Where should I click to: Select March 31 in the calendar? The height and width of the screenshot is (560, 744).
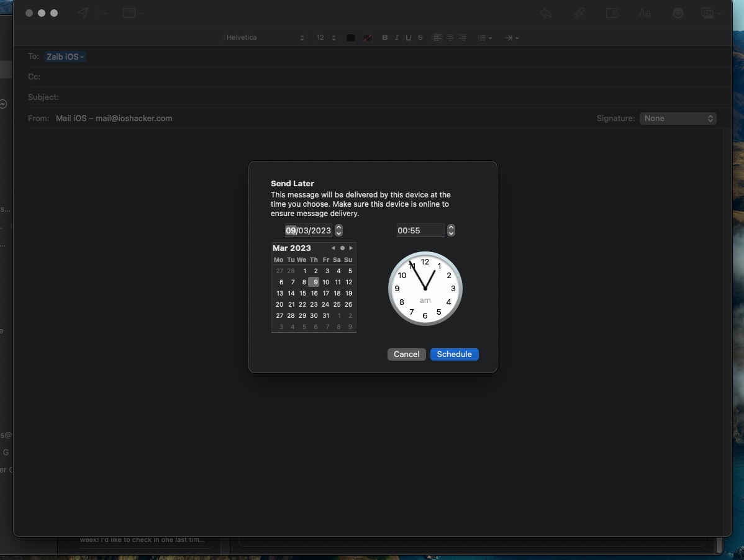tap(325, 316)
